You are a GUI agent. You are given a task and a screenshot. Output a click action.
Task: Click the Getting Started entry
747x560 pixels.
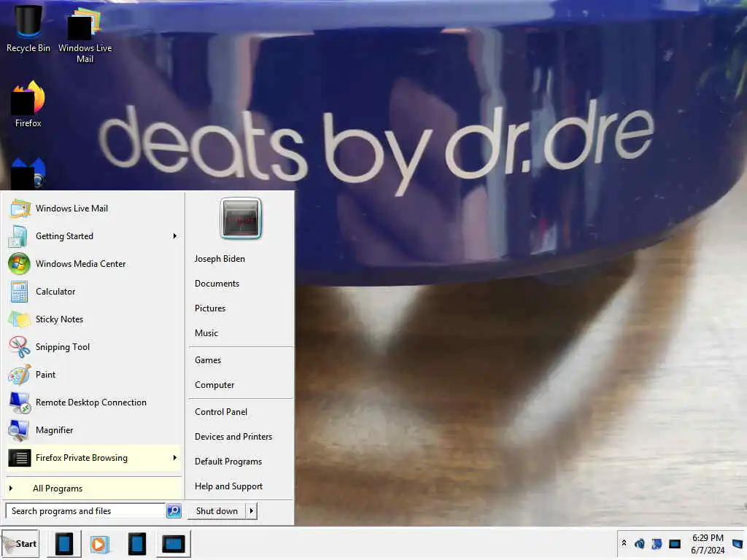coord(93,236)
